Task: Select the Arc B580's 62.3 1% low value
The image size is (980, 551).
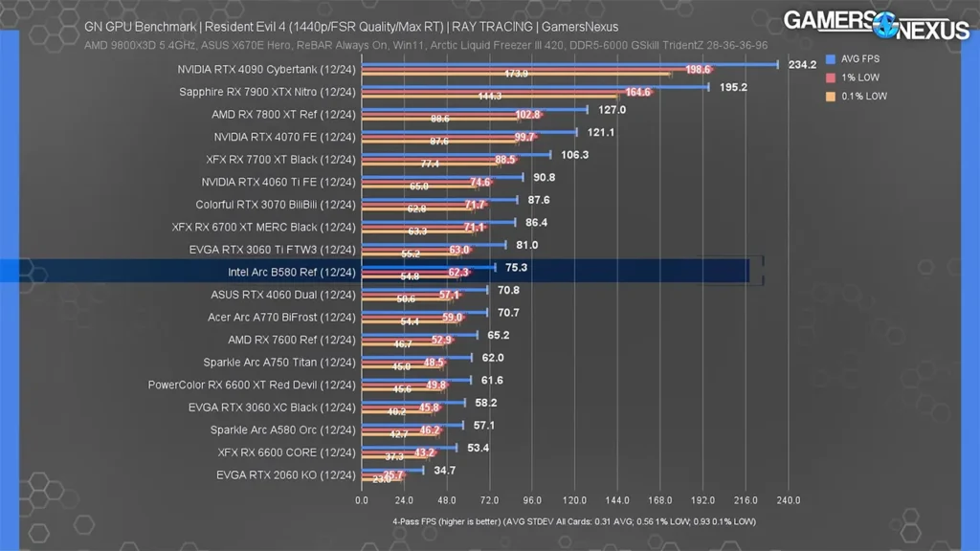Action: [x=458, y=273]
